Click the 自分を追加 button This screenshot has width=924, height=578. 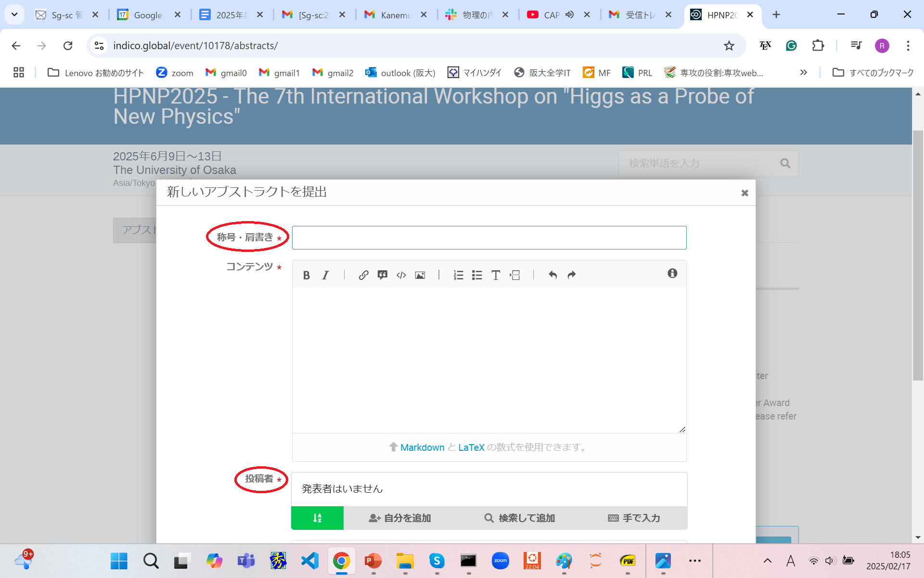(x=400, y=518)
